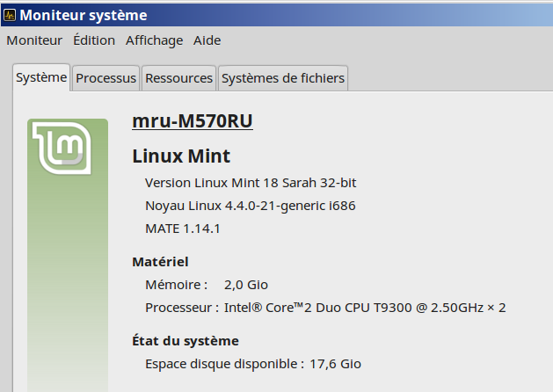This screenshot has height=392, width=553.
Task: Open the Moniteur menu
Action: pos(34,40)
